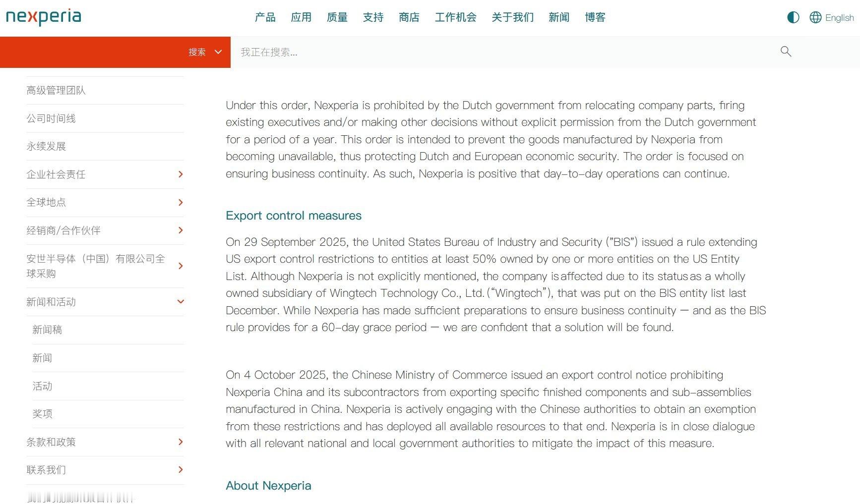
Task: Expand the 安世半导体 全球采购 arrow
Action: [181, 266]
